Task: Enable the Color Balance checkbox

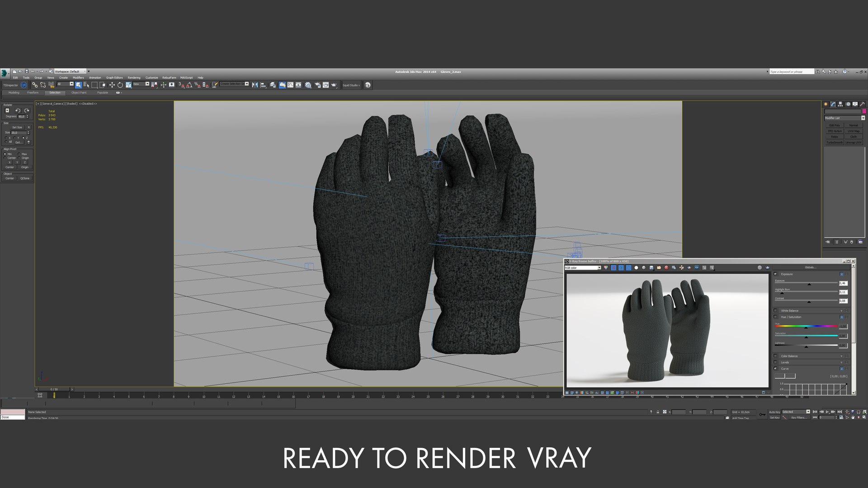Action: (x=775, y=356)
